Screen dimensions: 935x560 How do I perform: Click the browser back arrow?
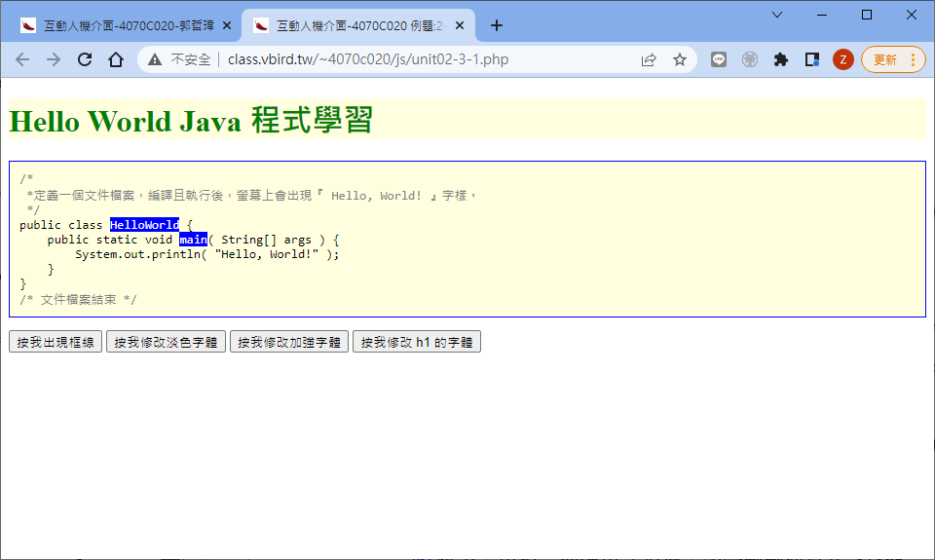point(22,59)
